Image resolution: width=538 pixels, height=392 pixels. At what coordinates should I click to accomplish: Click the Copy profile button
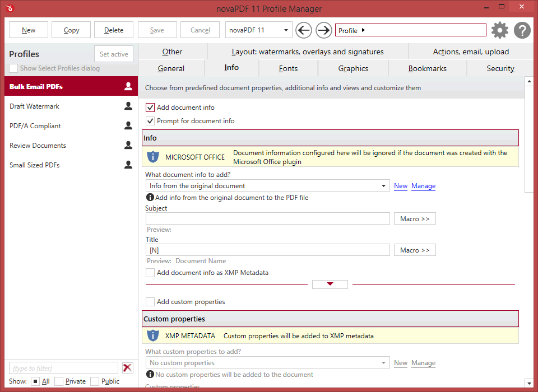(71, 30)
